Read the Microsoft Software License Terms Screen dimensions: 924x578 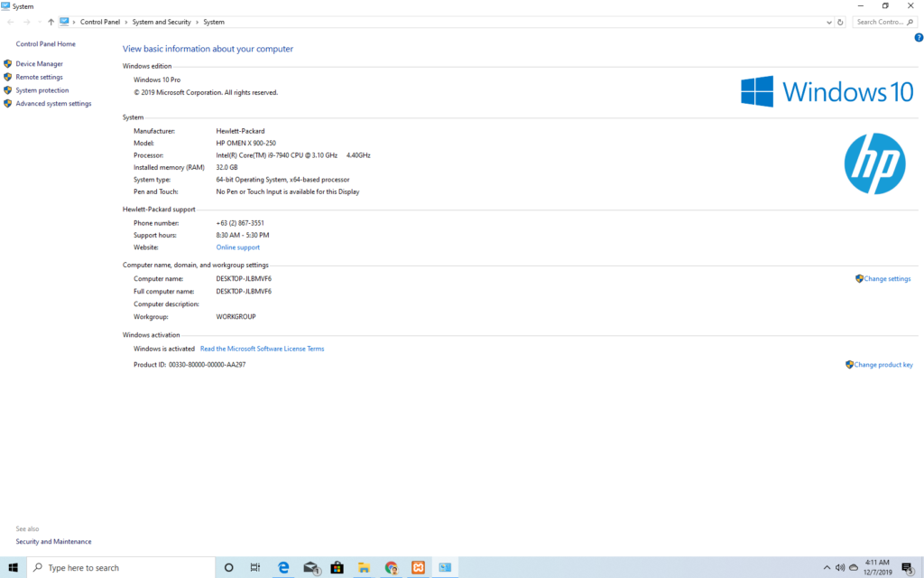262,350
